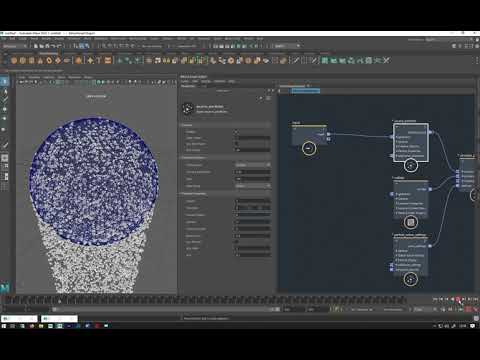
Task: Open the Windows Start button
Action: [4, 326]
